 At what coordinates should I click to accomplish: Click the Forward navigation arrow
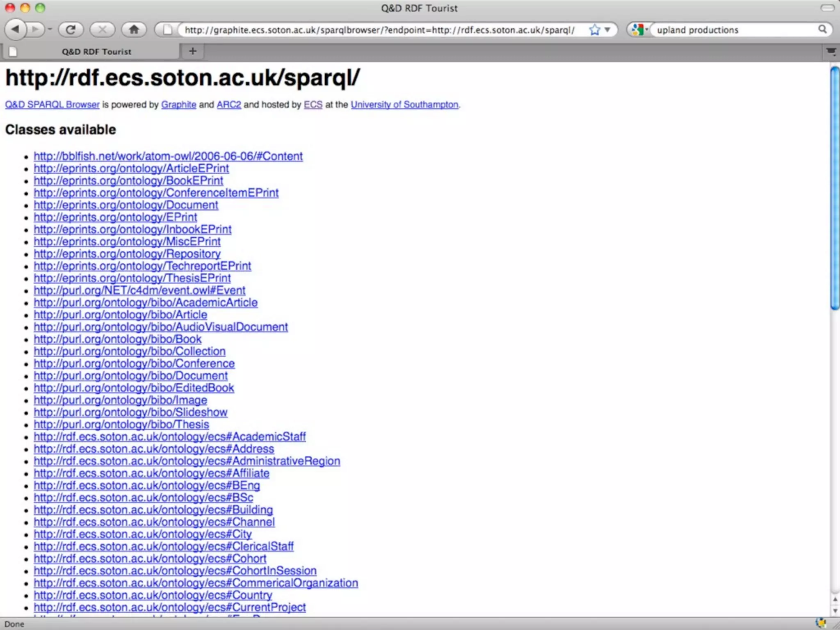point(36,30)
